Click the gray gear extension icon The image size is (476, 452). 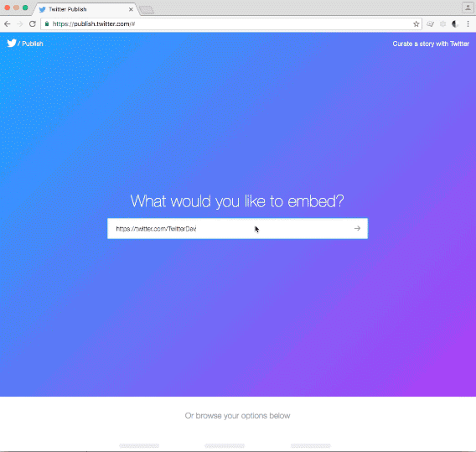pyautogui.click(x=443, y=24)
